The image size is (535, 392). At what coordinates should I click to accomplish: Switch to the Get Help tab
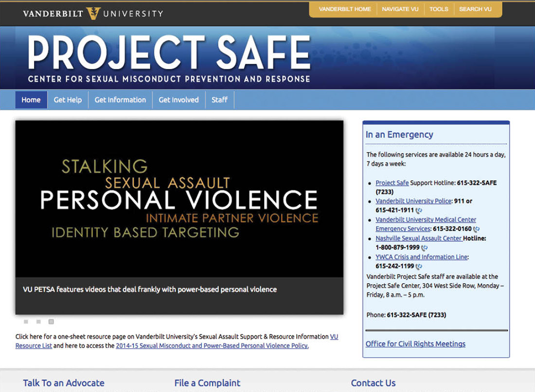click(x=68, y=100)
